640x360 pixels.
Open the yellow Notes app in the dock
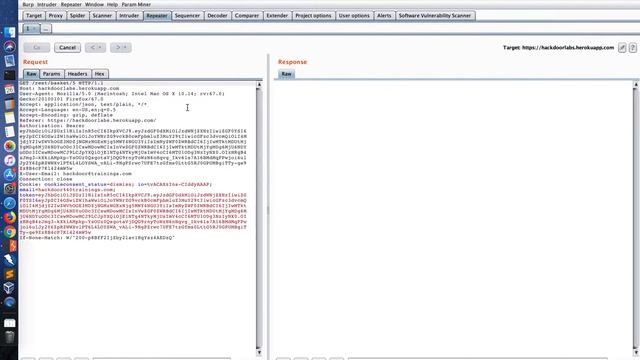point(9,118)
